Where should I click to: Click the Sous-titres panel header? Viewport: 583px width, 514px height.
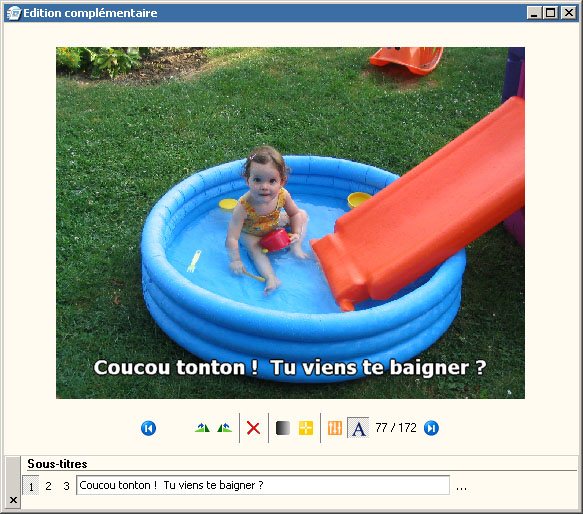(x=57, y=464)
